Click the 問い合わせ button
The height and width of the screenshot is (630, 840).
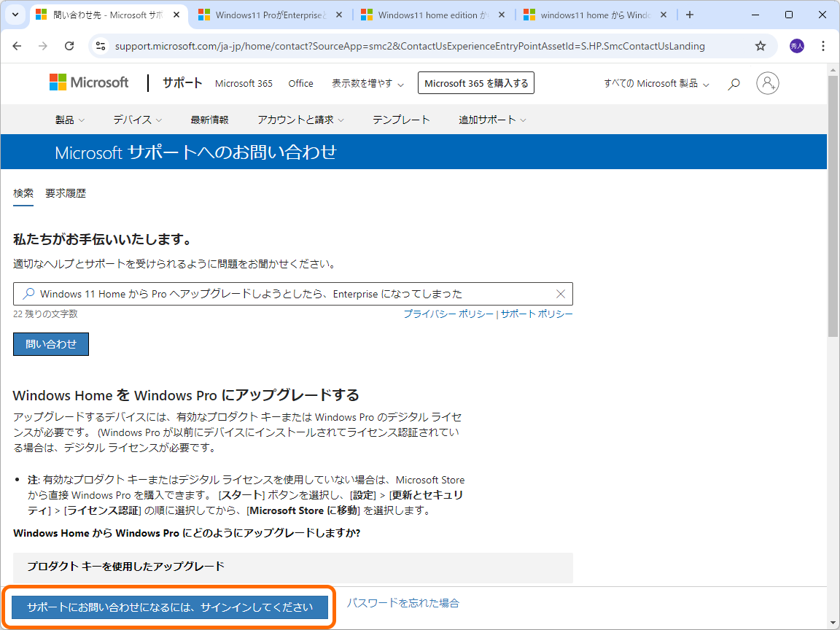tap(50, 343)
